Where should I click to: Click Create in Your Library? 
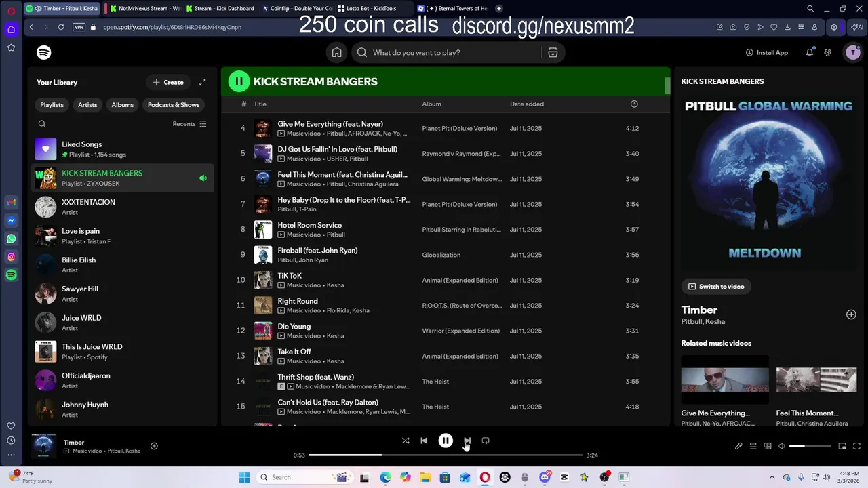(168, 82)
